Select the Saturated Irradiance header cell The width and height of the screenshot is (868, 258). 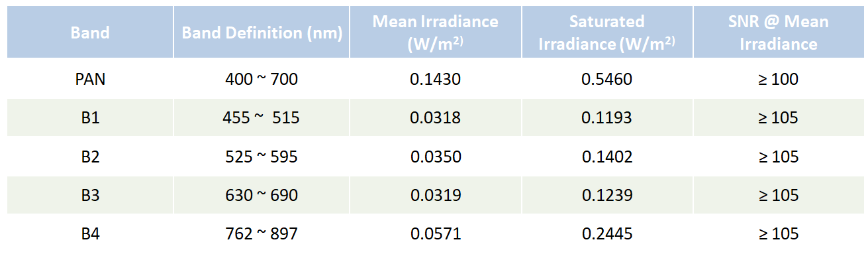tap(606, 32)
